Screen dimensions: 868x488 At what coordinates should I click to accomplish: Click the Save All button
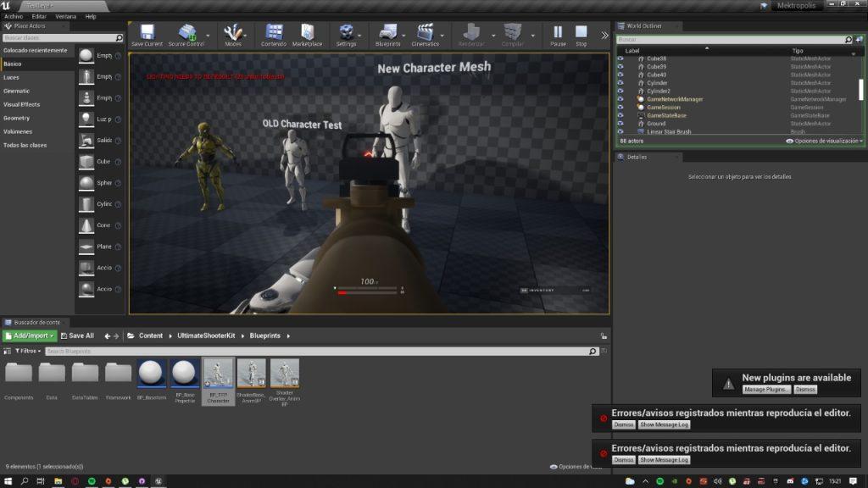(x=78, y=335)
